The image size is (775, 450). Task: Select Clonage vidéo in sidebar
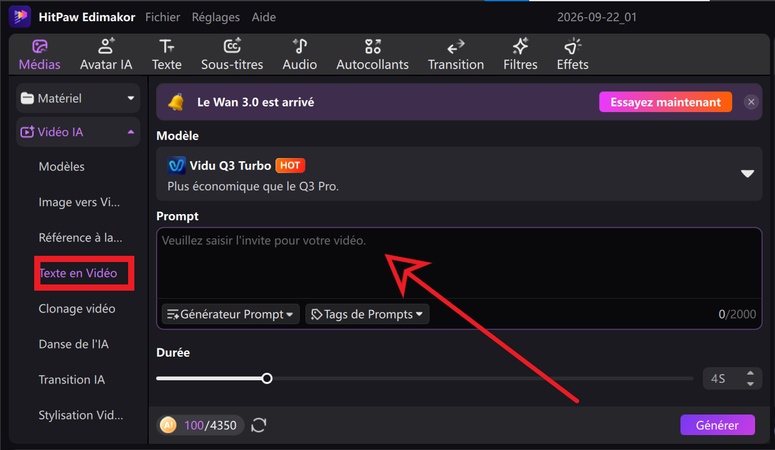pos(77,309)
